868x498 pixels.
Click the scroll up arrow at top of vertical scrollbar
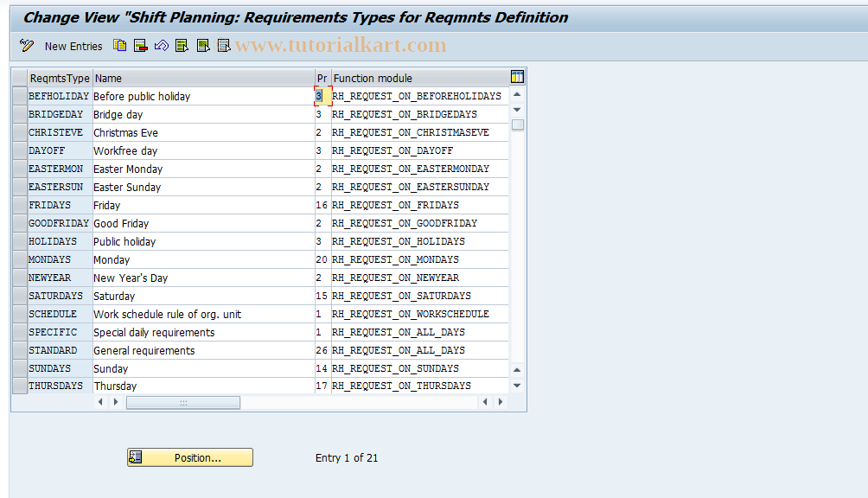tap(517, 94)
